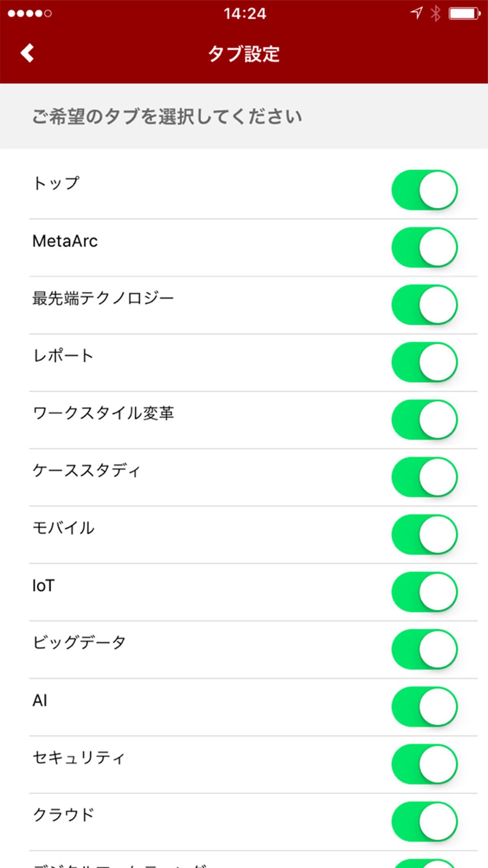The image size is (488, 868).
Task: Tap the location arrow status icon
Action: 416,13
